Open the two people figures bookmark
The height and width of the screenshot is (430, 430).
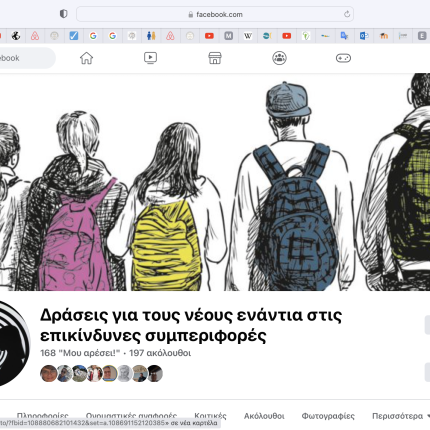[151, 36]
